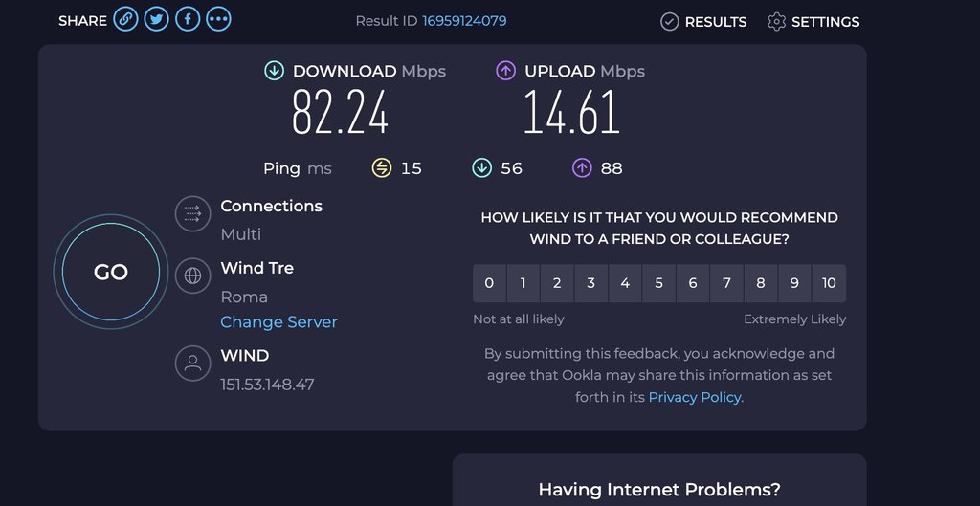Share result on Facebook

point(188,19)
